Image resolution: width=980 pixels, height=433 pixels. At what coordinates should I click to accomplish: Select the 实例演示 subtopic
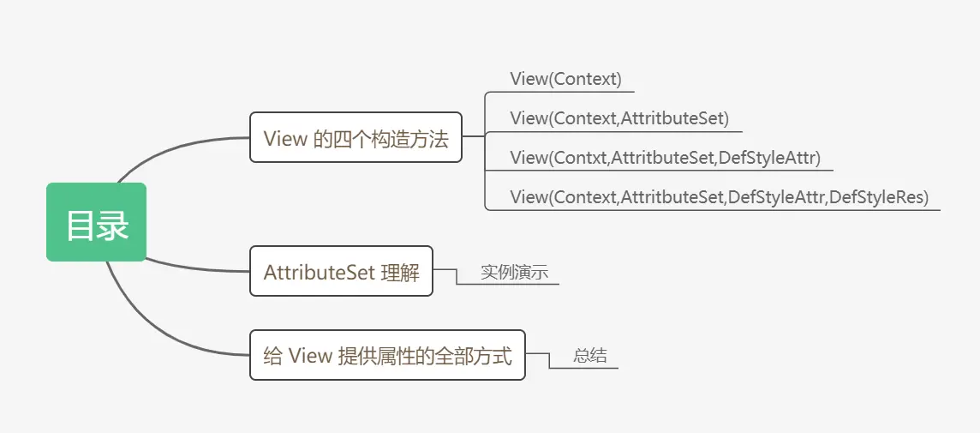coord(514,273)
